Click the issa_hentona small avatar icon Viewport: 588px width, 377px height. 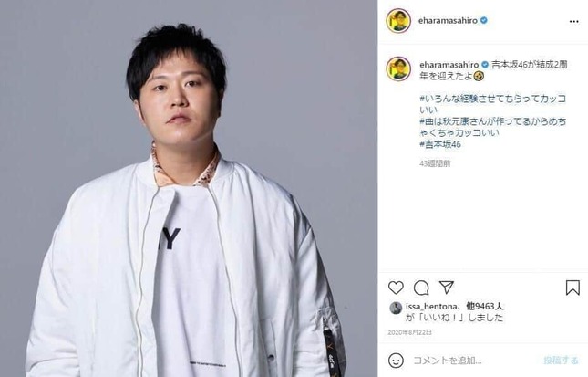[396, 308]
